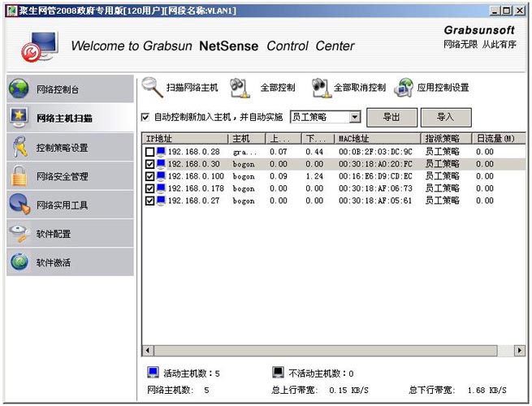
Task: Click the upload value 0.07
Action: 279,152
